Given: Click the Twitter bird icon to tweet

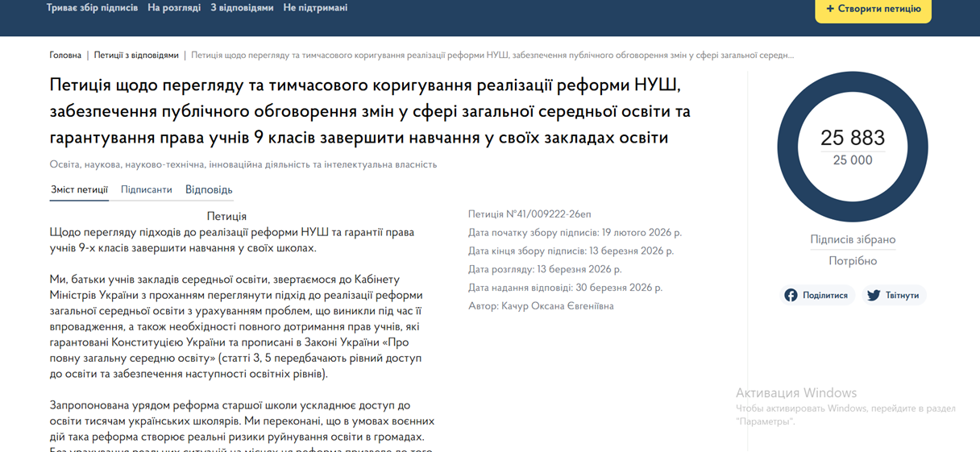Looking at the screenshot, I should 874,296.
